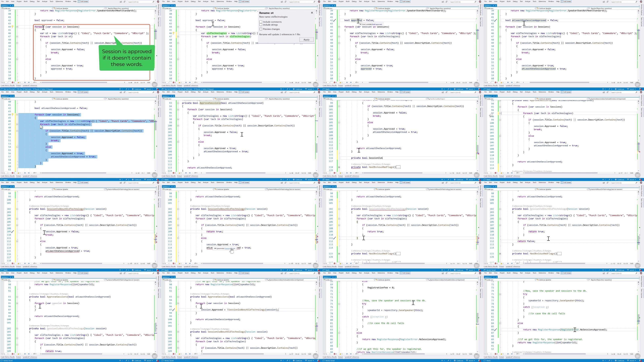Click screwdriver icon beside highlighted 'bool approved' line 42

click(334, 21)
